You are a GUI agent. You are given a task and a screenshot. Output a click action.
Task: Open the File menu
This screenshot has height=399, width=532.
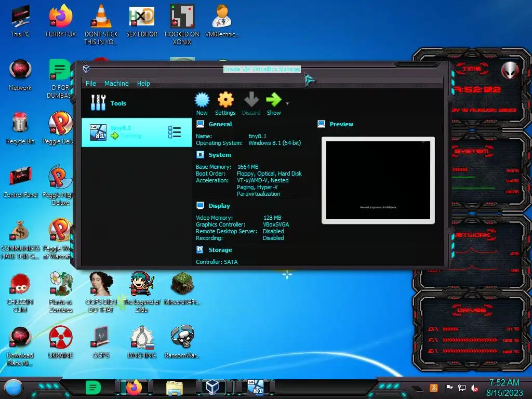click(90, 84)
